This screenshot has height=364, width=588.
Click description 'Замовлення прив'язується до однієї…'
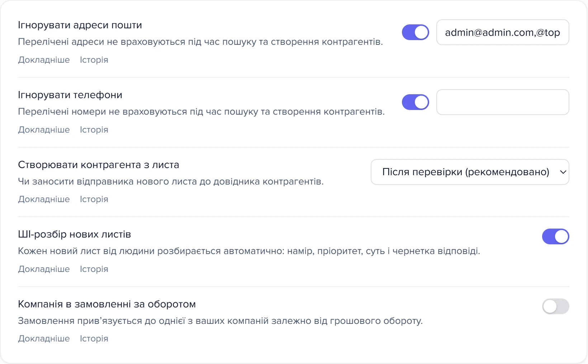[x=220, y=321]
